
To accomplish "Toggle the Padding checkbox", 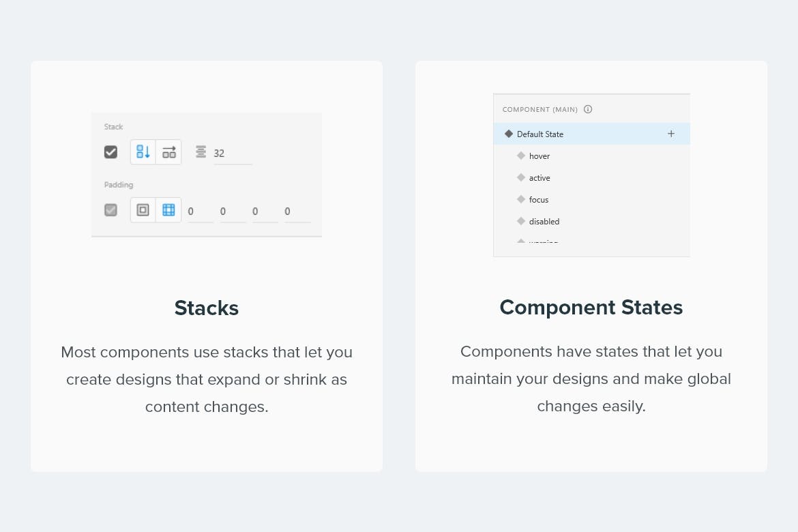I will 110,210.
